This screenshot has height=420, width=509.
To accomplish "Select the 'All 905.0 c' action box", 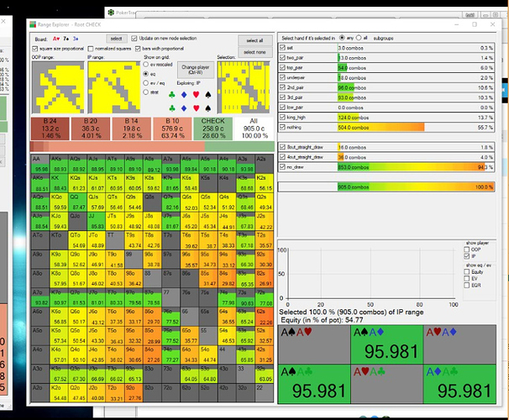I will point(254,129).
